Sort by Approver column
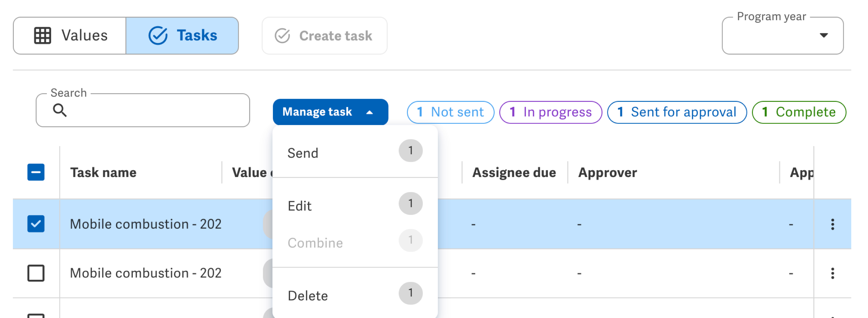868x318 pixels. coord(607,172)
